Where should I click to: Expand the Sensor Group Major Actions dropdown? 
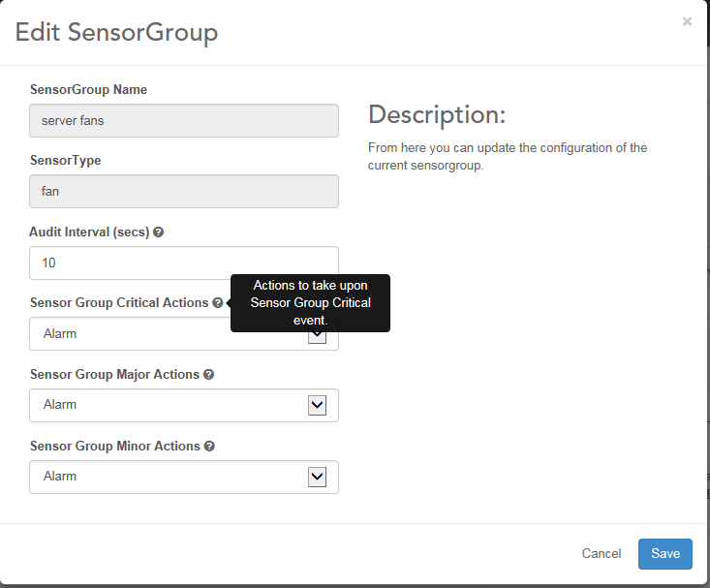pos(317,405)
